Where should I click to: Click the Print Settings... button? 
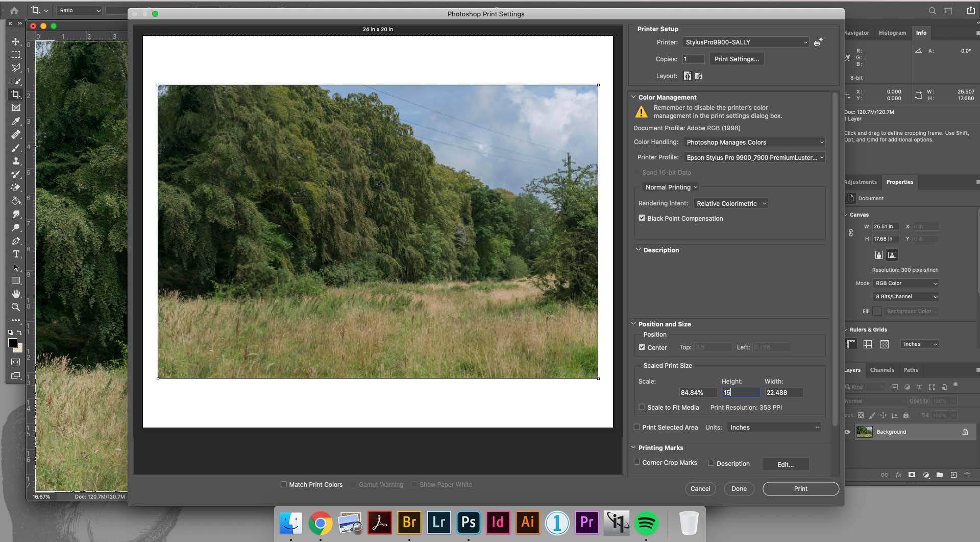[737, 59]
